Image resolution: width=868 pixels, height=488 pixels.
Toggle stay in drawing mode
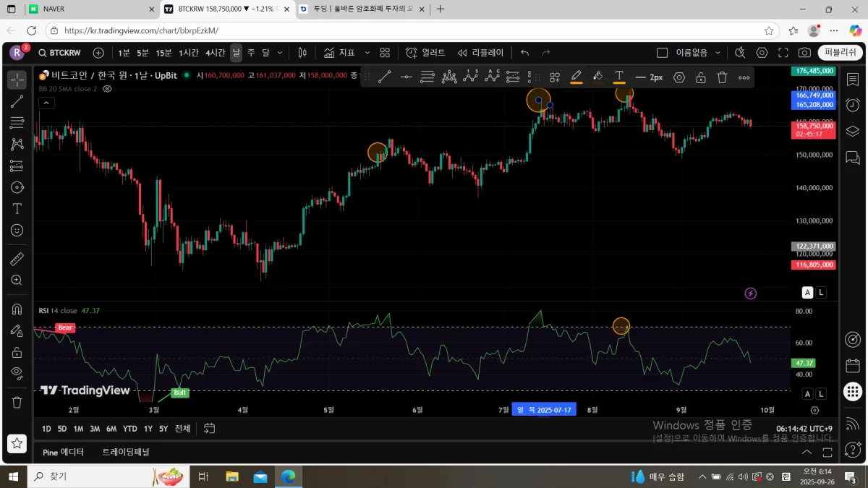click(17, 330)
